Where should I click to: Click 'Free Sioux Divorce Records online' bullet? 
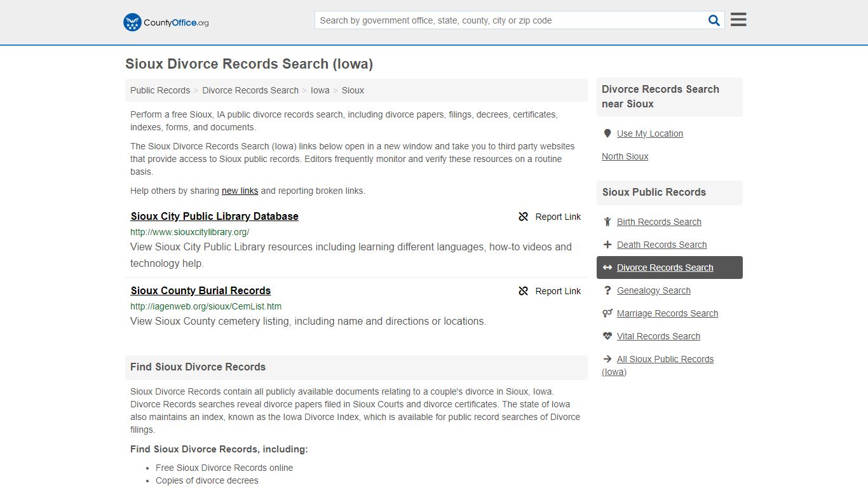[224, 468]
